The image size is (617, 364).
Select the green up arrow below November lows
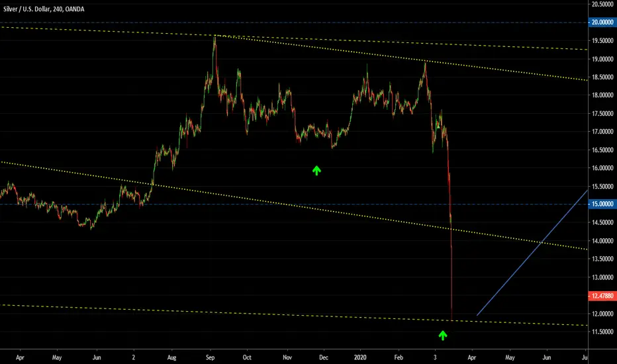(x=316, y=170)
